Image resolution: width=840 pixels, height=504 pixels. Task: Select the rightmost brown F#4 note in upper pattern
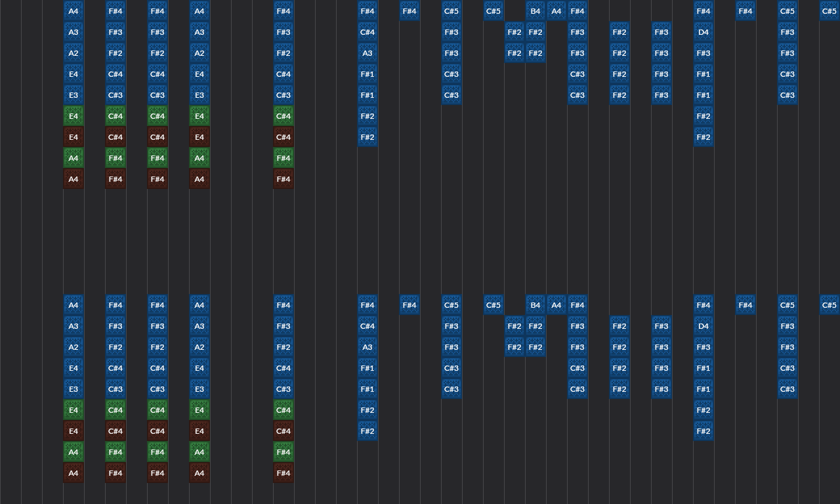283,179
